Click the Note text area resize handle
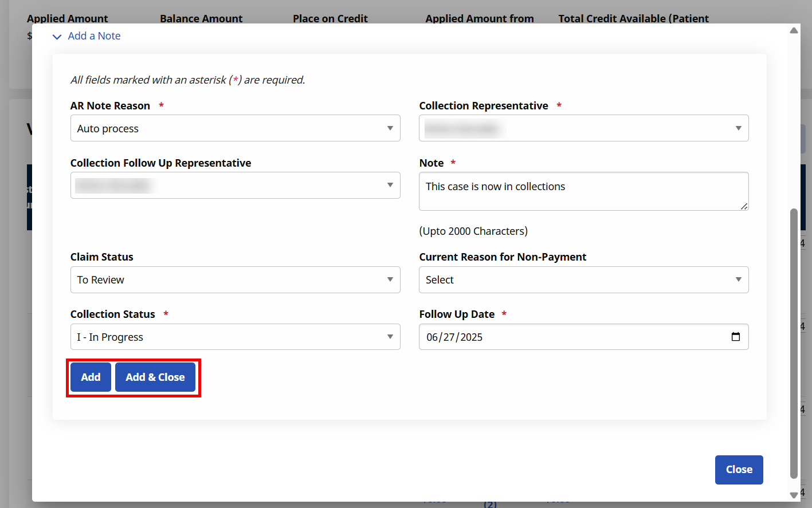 [x=744, y=206]
